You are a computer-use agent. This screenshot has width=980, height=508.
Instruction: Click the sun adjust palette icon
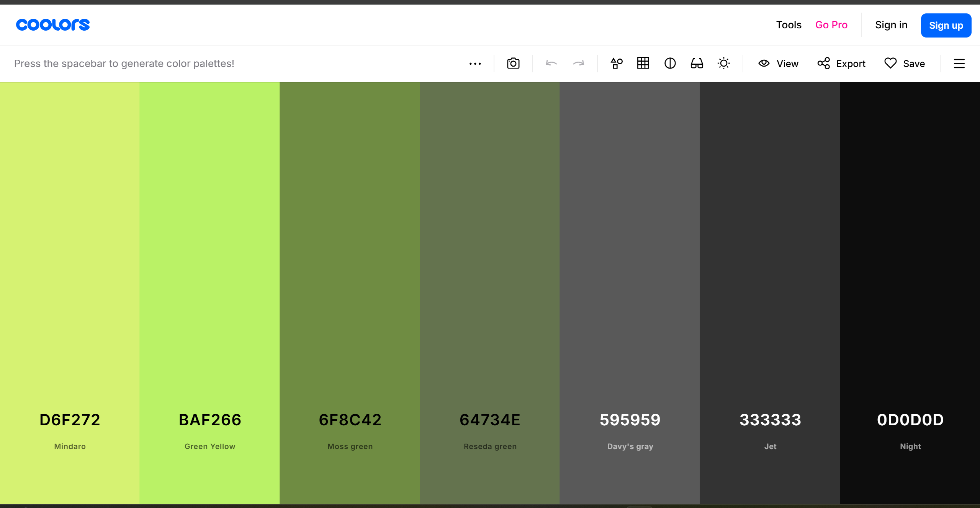(723, 63)
